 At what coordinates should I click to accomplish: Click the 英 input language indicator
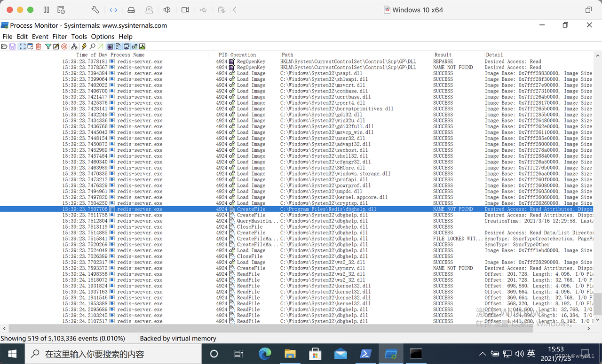pos(531,354)
